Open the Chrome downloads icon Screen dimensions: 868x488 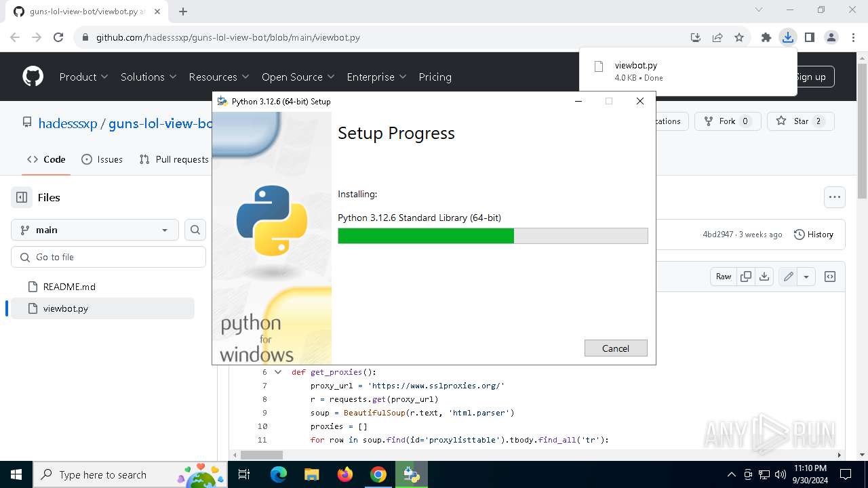click(x=787, y=37)
